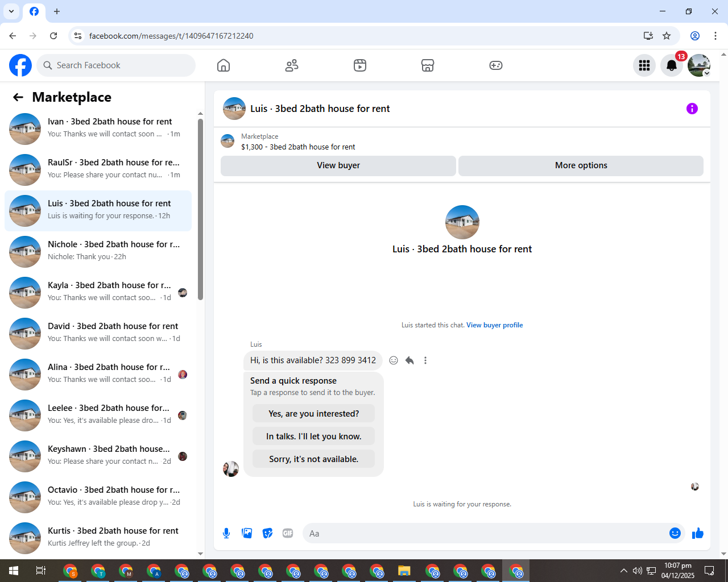Click Luis chat header house thumbnail
This screenshot has width=728, height=582.
234,109
